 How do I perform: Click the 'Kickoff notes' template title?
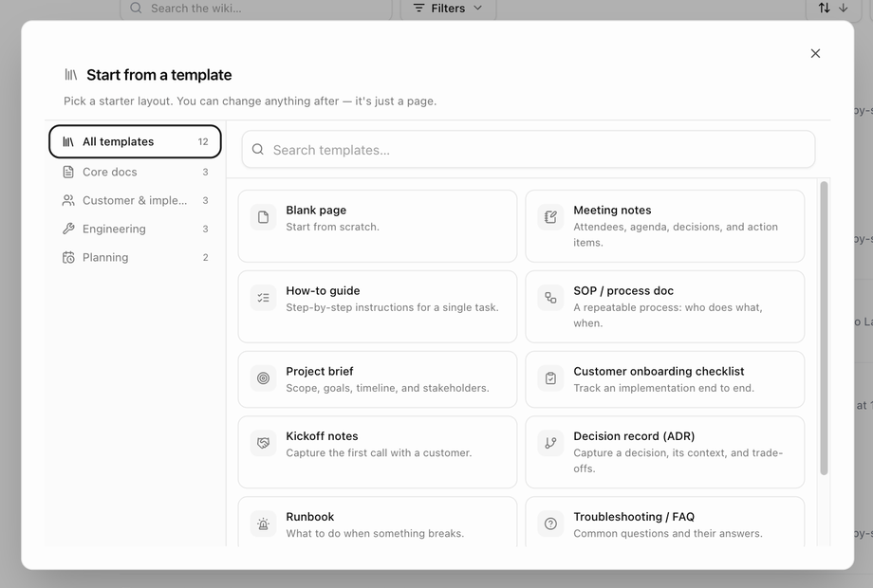[322, 436]
